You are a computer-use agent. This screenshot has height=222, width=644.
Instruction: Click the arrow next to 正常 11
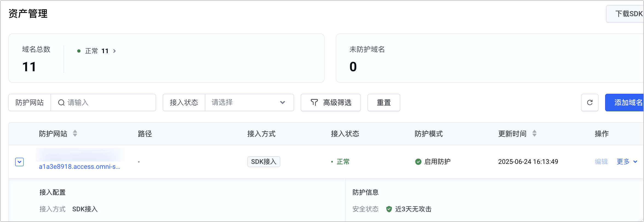114,51
